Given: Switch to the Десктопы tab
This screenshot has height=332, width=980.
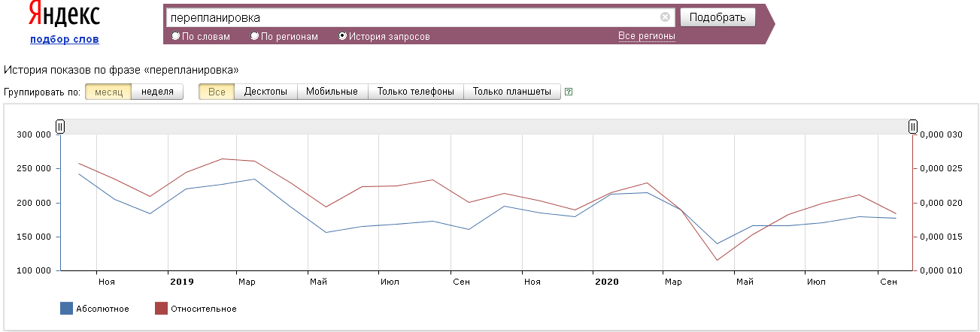Looking at the screenshot, I should pyautogui.click(x=265, y=92).
